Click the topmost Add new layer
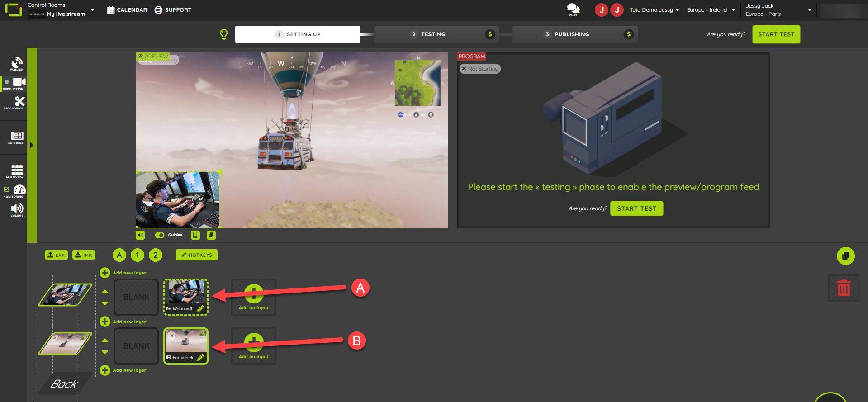The image size is (868, 402). coord(123,273)
